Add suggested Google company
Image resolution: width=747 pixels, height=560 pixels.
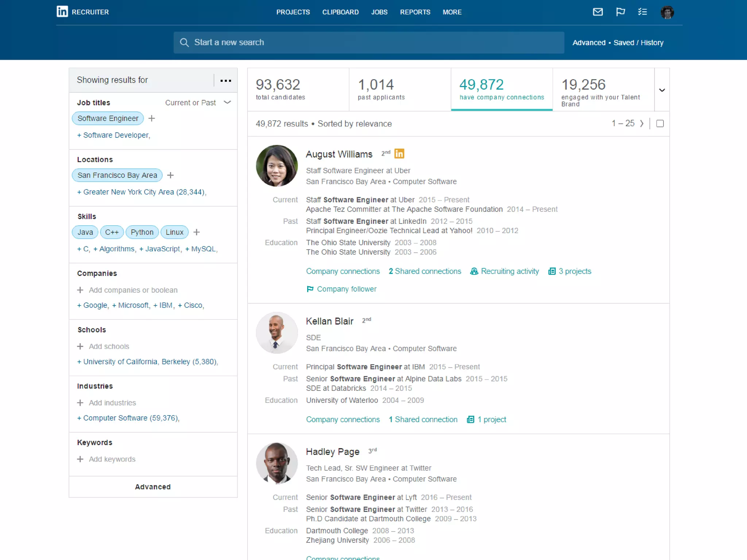pos(93,305)
